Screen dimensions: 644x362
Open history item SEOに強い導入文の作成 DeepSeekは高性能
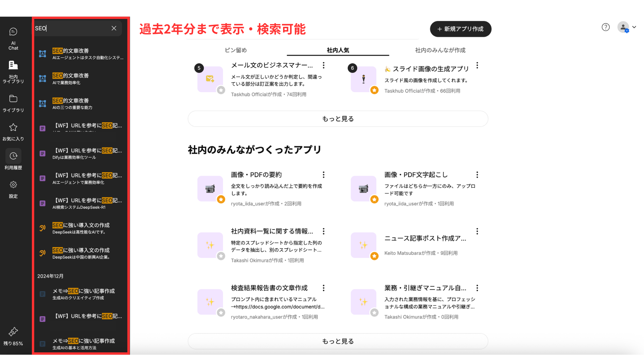[80, 228]
